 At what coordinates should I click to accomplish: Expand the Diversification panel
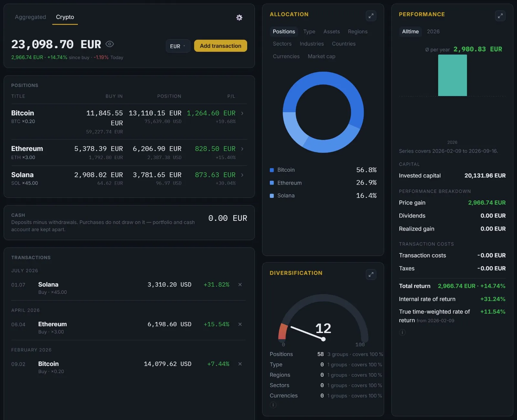coord(371,275)
